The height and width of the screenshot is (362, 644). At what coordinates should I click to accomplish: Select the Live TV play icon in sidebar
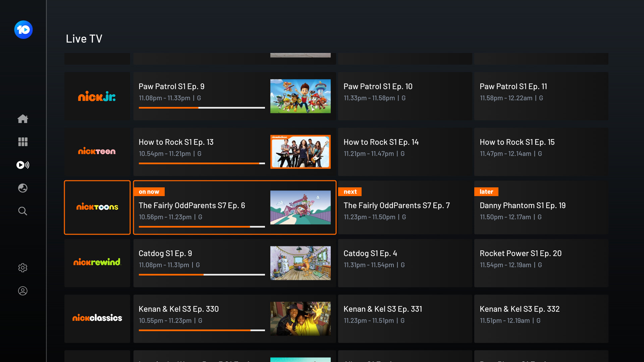(x=23, y=165)
